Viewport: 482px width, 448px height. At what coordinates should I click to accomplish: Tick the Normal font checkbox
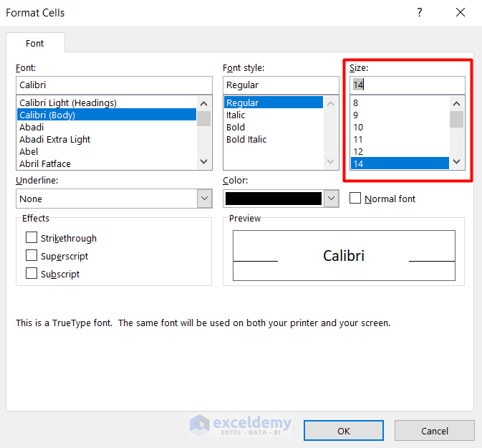[355, 199]
